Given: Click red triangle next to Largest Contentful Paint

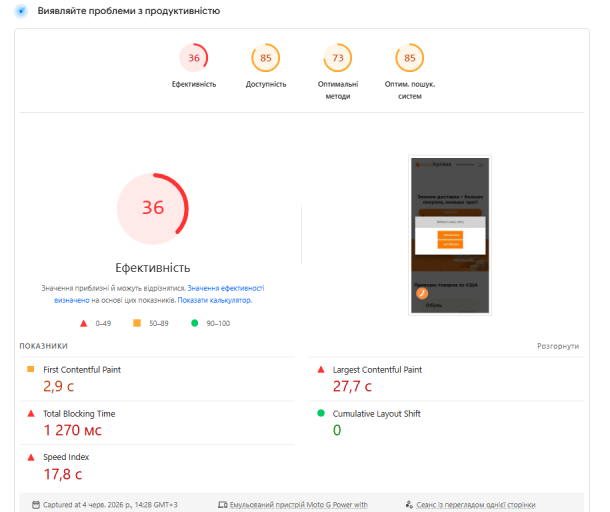Looking at the screenshot, I should [x=321, y=369].
